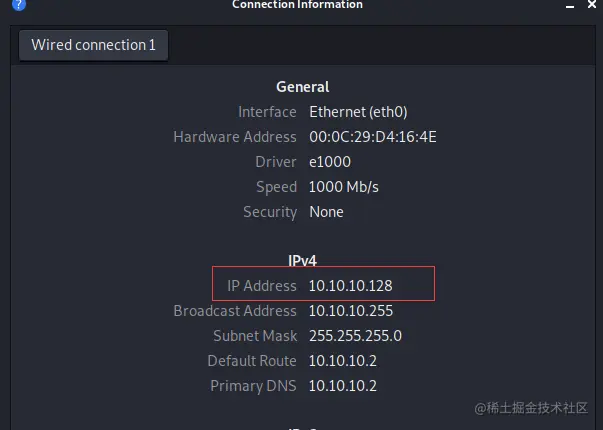Screen dimensions: 603x430
Task: Click the Primary DNS value 10.10.10.2
Action: tap(342, 386)
